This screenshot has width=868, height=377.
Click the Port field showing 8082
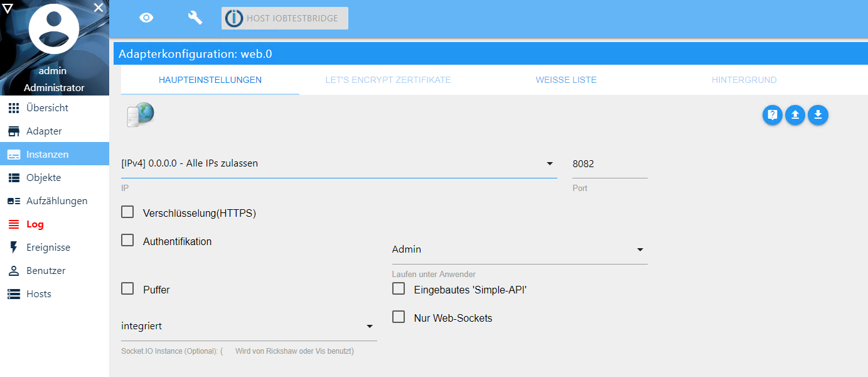610,164
